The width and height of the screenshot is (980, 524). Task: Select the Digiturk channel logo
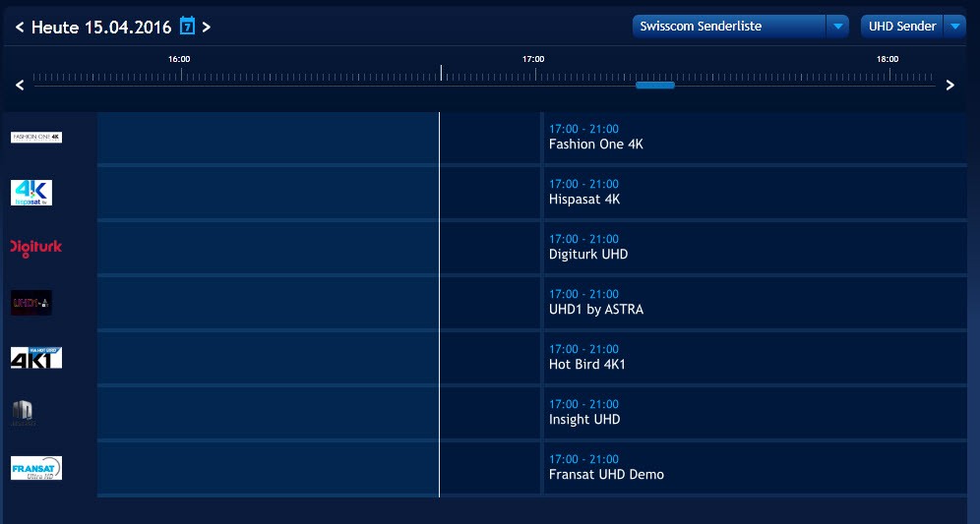coord(36,248)
